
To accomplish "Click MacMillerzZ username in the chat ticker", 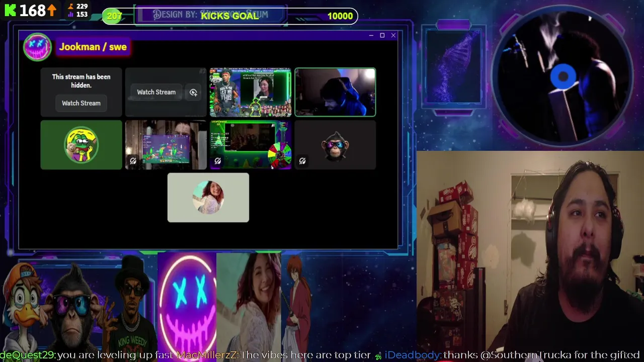I will 207,355.
